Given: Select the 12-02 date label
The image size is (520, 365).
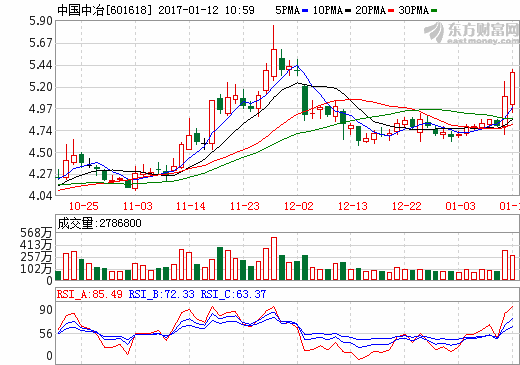Looking at the screenshot, I should 299,206.
